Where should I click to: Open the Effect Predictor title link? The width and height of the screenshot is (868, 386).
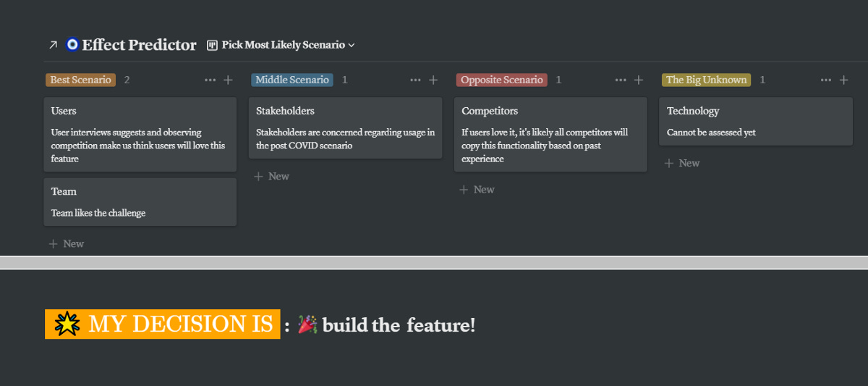pos(139,45)
